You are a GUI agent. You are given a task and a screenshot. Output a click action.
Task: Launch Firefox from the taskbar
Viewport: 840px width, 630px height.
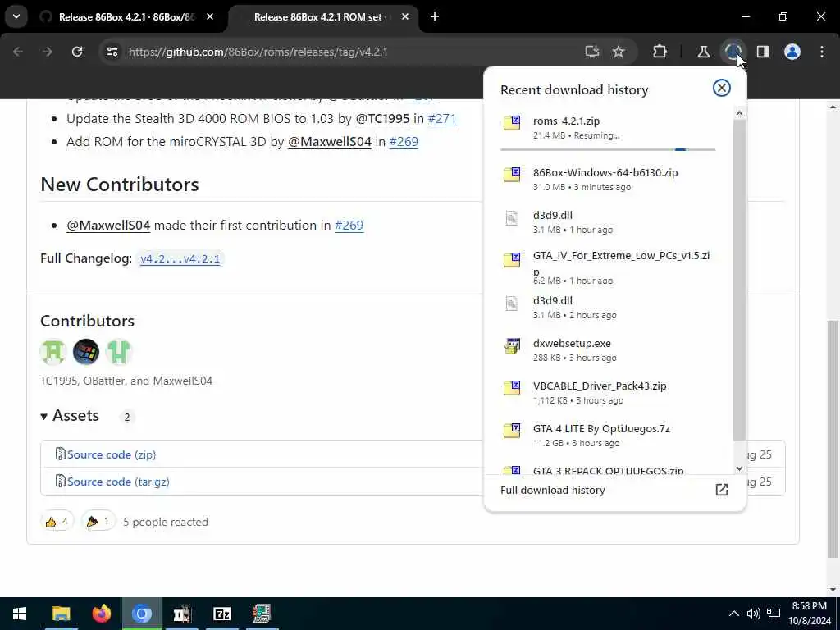pyautogui.click(x=101, y=614)
